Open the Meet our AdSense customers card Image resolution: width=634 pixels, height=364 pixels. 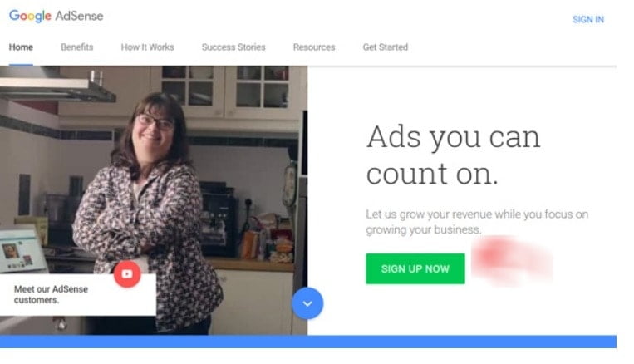point(77,294)
